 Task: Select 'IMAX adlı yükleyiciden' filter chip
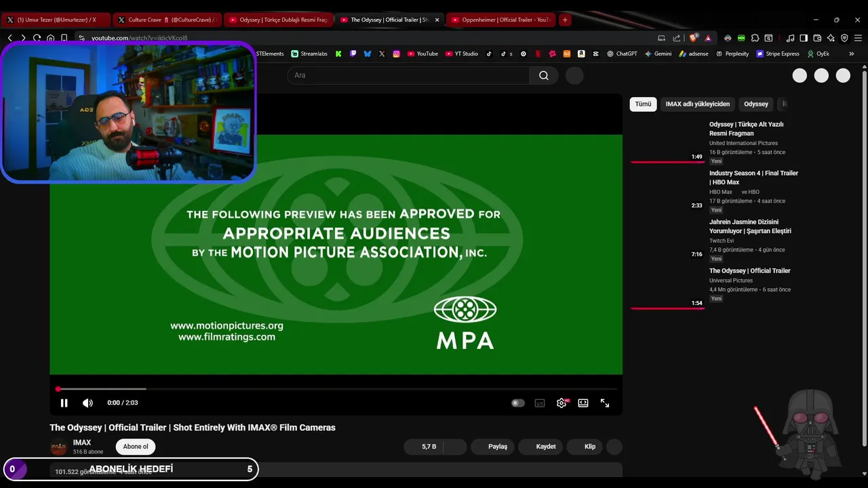(x=698, y=104)
